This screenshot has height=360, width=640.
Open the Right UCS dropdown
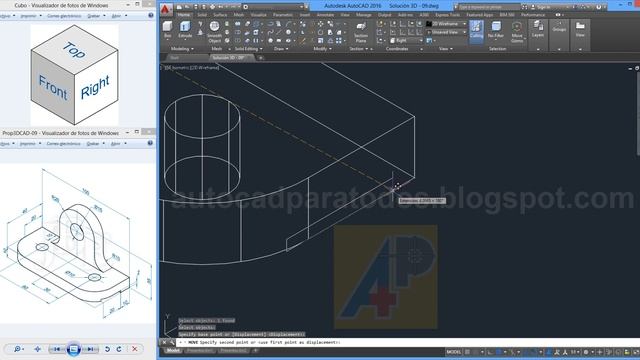pyautogui.click(x=406, y=41)
